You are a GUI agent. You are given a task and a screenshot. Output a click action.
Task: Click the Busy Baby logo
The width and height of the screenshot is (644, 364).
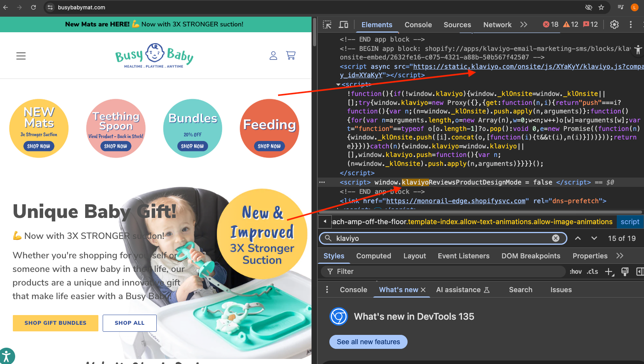click(x=154, y=56)
